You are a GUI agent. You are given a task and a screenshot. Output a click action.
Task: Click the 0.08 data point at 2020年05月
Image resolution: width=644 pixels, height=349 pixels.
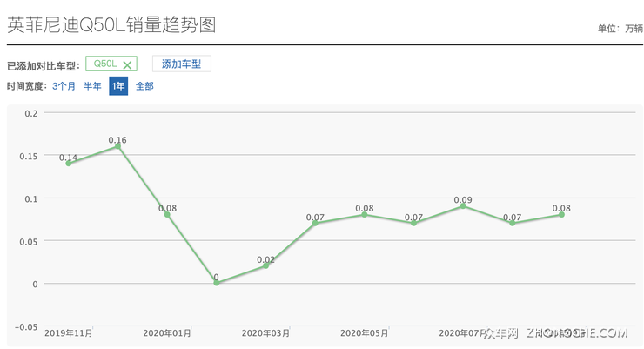click(365, 215)
